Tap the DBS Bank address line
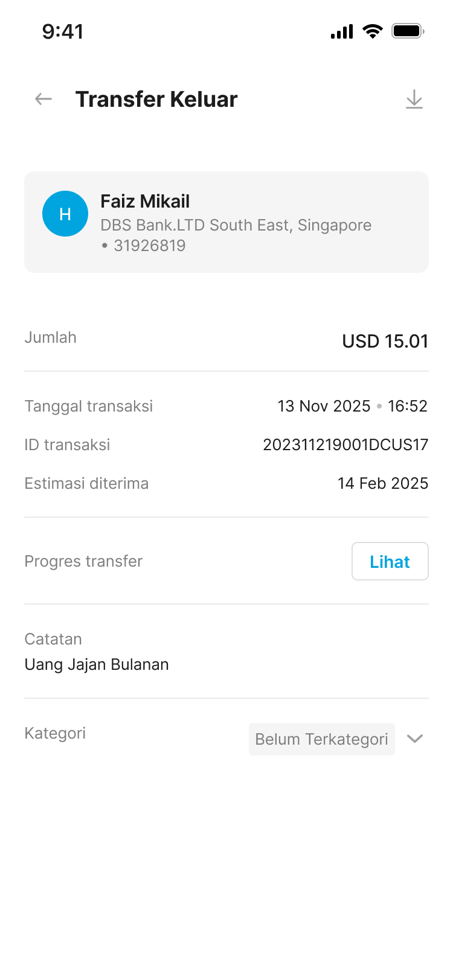 pyautogui.click(x=236, y=225)
